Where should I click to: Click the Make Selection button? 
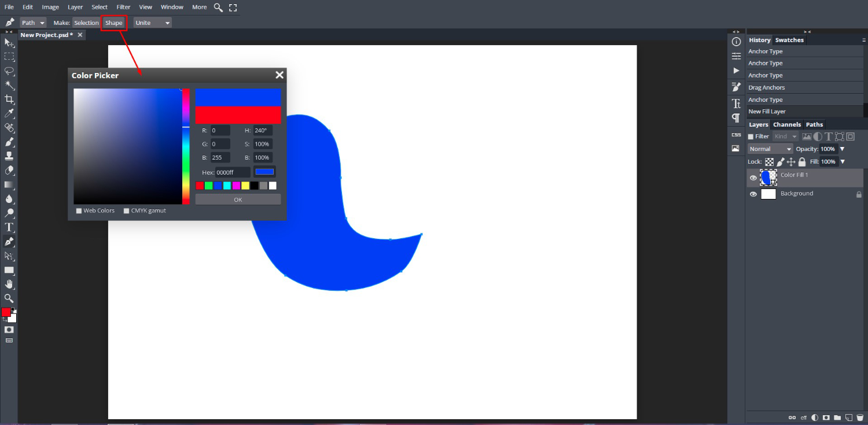point(86,23)
